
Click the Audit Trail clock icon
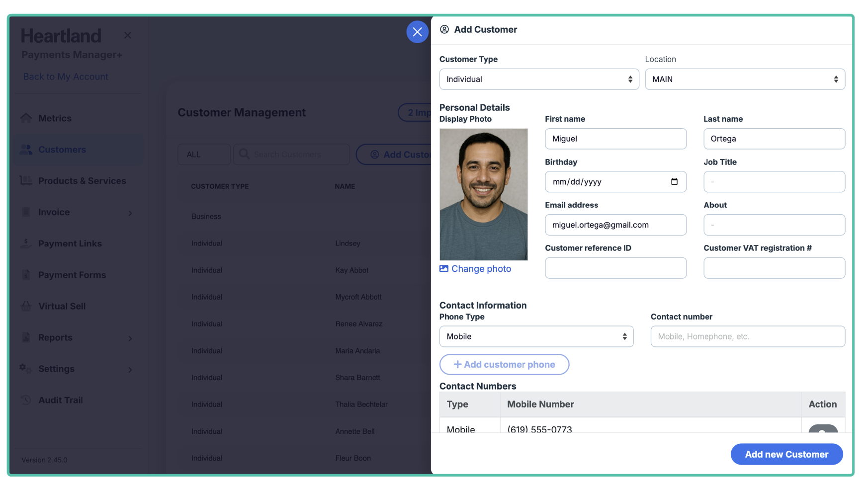[x=26, y=400]
